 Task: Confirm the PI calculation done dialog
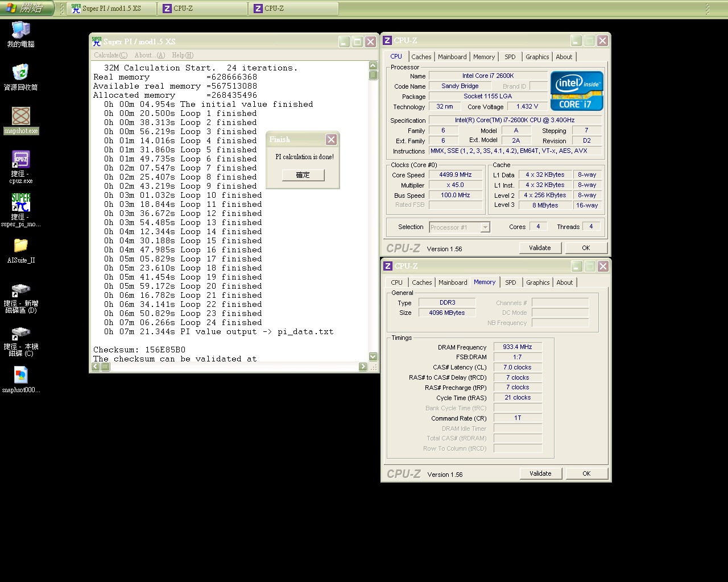pyautogui.click(x=303, y=175)
